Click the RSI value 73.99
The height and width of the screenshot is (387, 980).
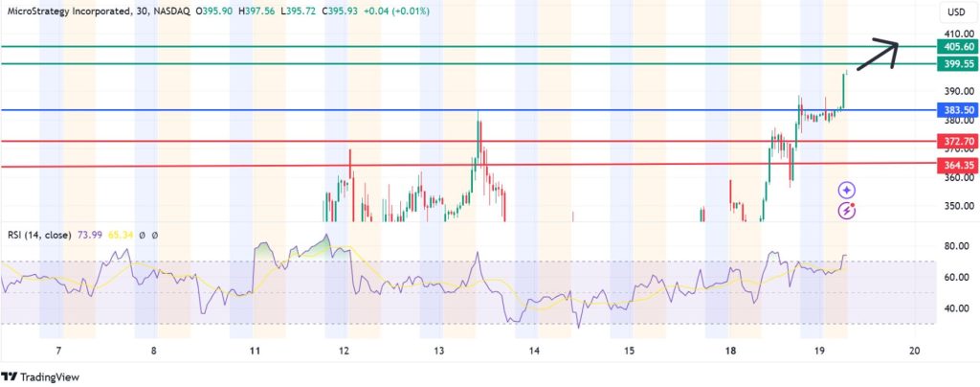pos(90,235)
